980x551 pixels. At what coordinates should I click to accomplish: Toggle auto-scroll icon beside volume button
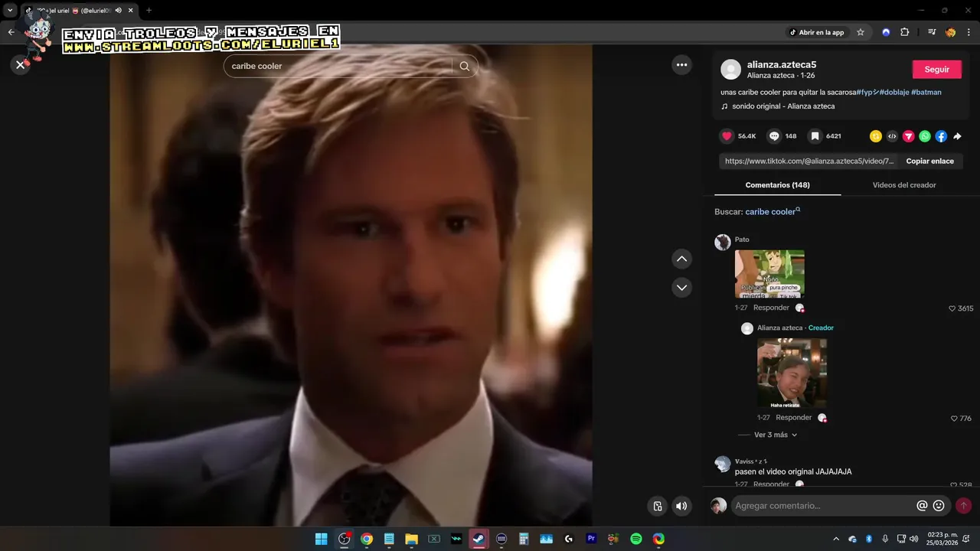pyautogui.click(x=657, y=506)
